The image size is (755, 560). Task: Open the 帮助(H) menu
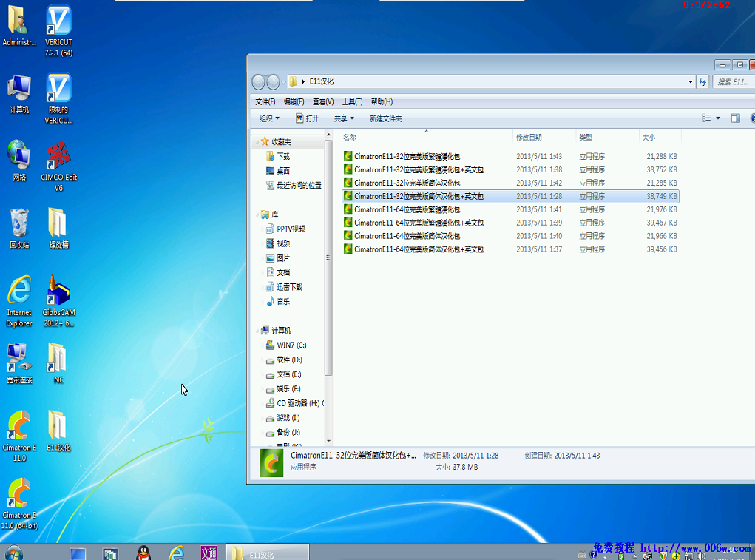pyautogui.click(x=382, y=101)
